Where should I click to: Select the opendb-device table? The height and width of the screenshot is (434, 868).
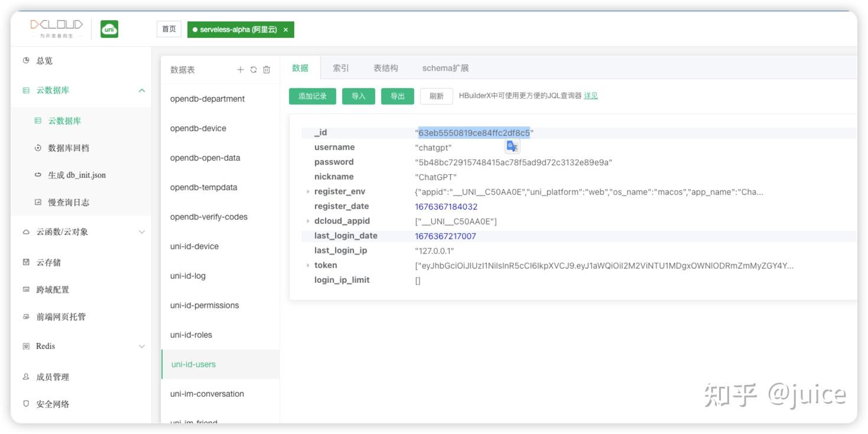point(220,128)
